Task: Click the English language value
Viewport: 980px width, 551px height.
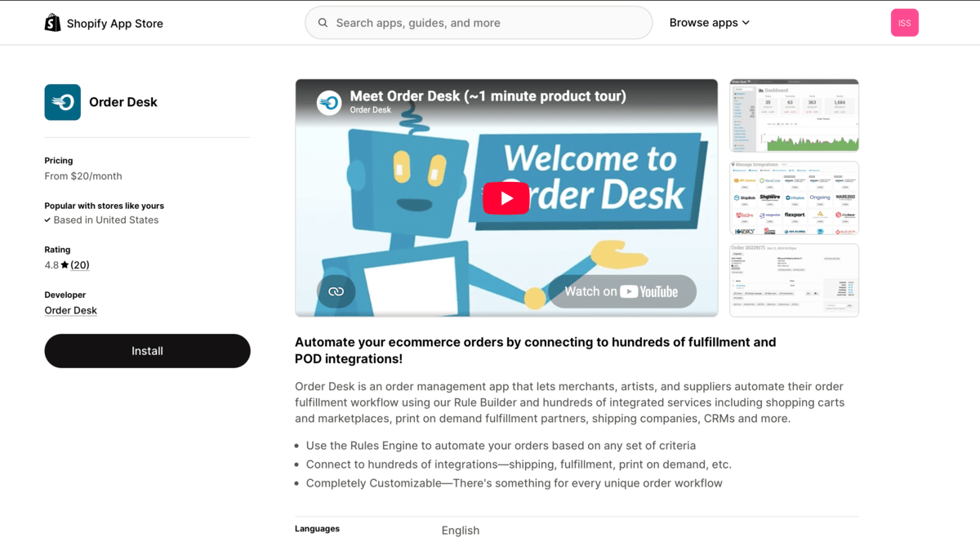Action: [x=461, y=531]
